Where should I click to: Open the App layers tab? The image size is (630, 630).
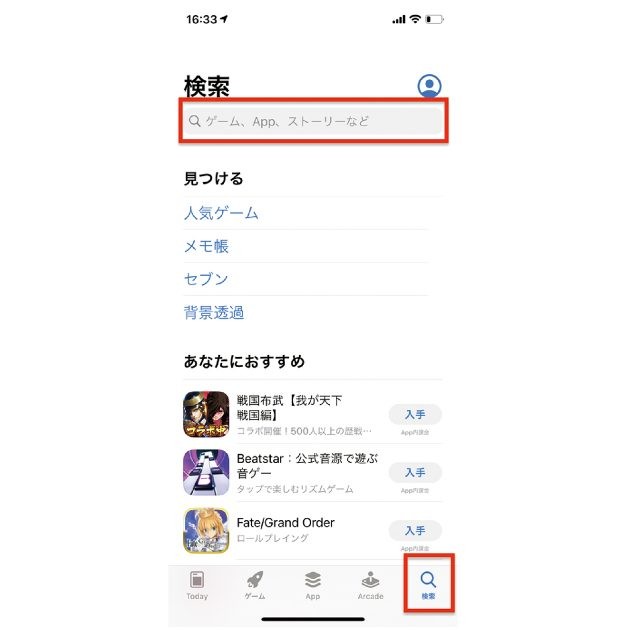[x=313, y=585]
